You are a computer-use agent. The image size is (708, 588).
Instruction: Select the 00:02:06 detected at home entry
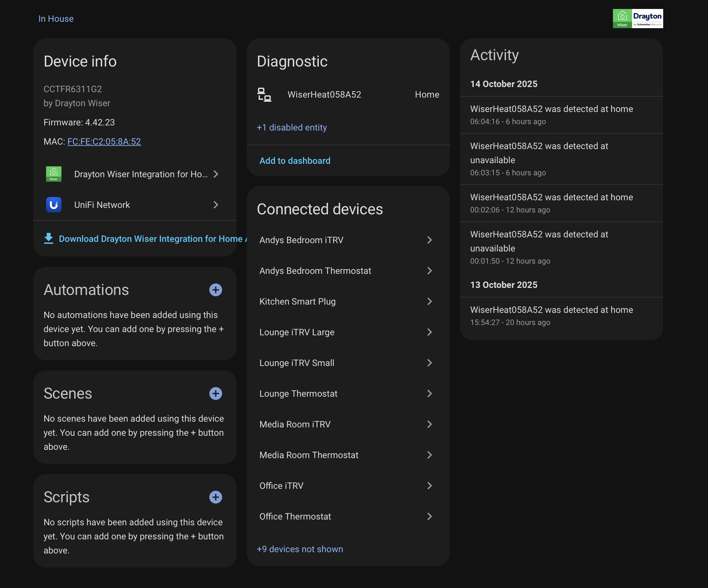pos(561,203)
